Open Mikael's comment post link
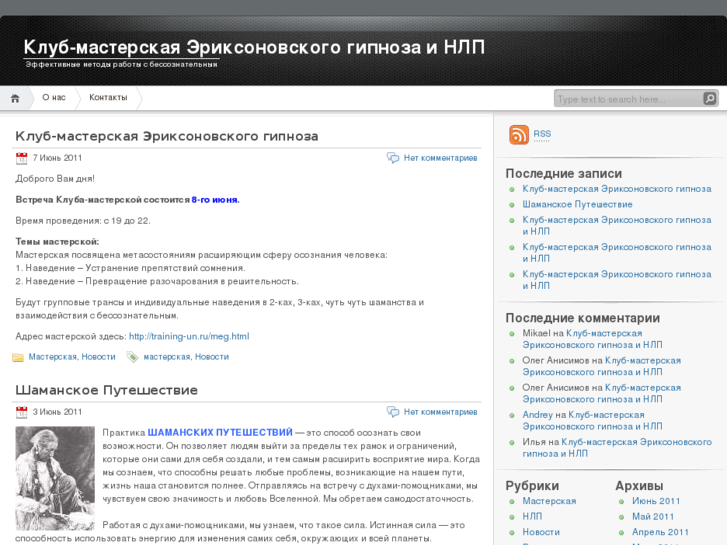The image size is (727, 545). point(592,339)
